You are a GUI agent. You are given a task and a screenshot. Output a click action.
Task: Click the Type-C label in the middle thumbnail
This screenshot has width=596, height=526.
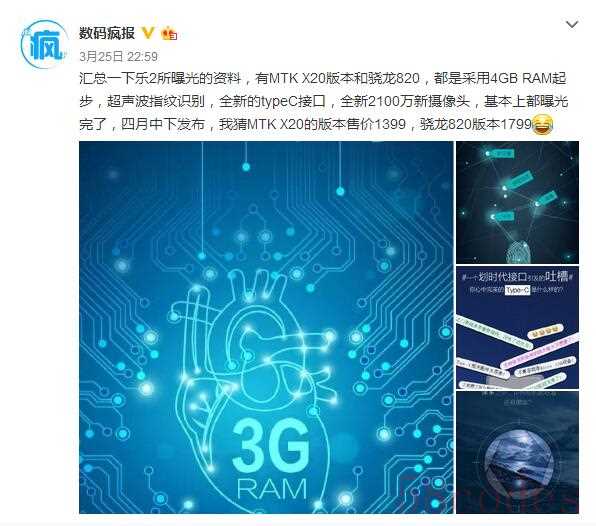517,290
